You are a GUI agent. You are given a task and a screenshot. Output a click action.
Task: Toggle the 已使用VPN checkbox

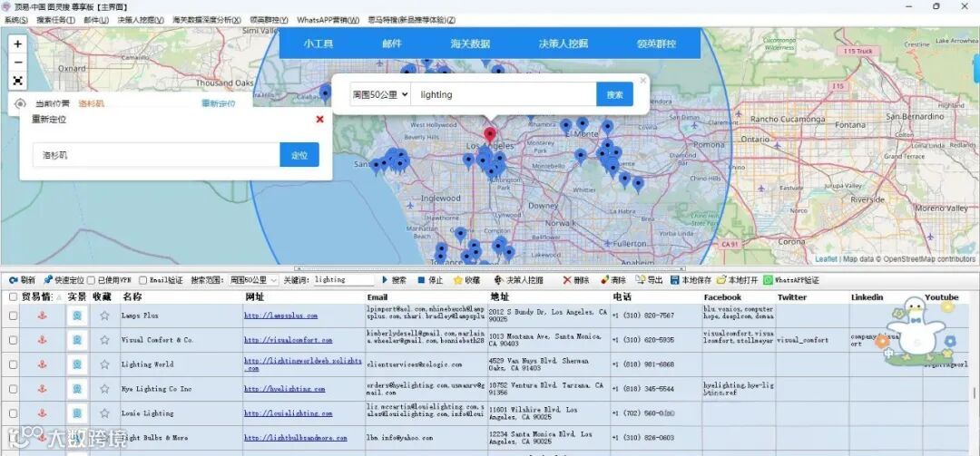pos(91,280)
